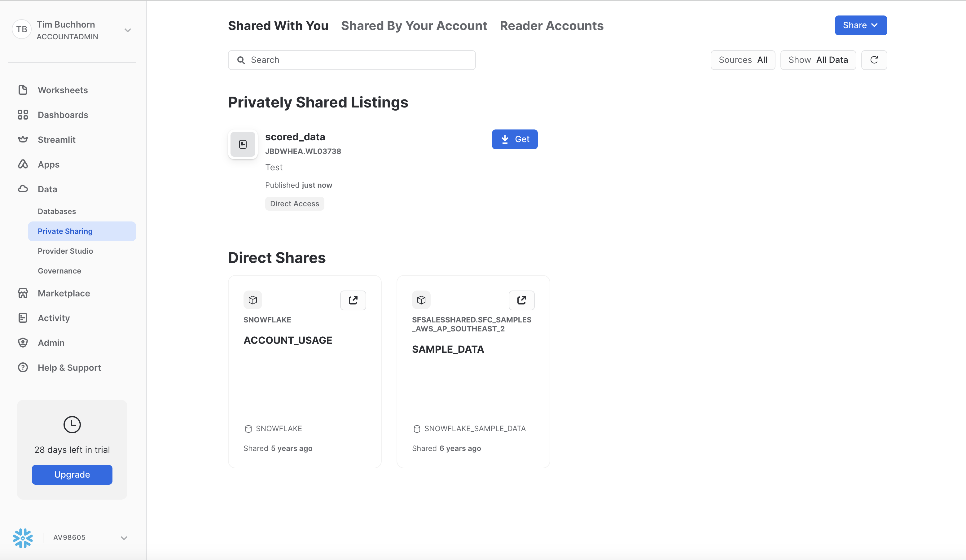Click the Worksheets icon in the sidebar
The image size is (966, 560).
click(x=23, y=90)
